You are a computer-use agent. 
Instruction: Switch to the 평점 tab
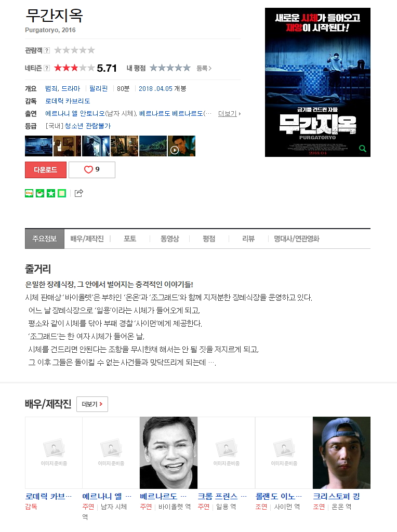[x=209, y=238]
